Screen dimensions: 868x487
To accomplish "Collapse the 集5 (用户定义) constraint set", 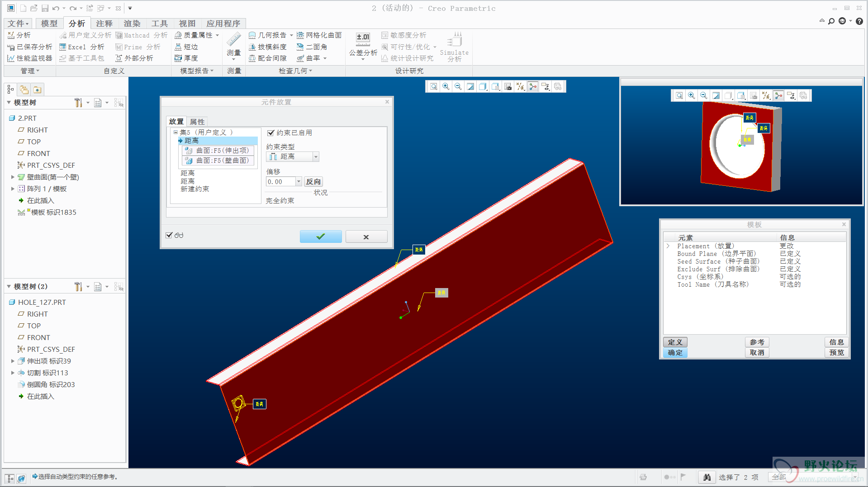I will point(175,132).
